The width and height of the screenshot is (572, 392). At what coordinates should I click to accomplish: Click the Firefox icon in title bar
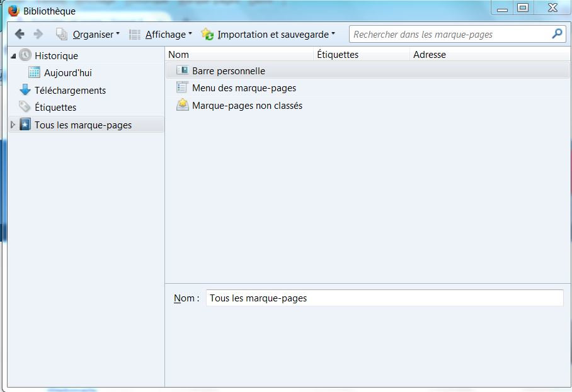point(13,11)
